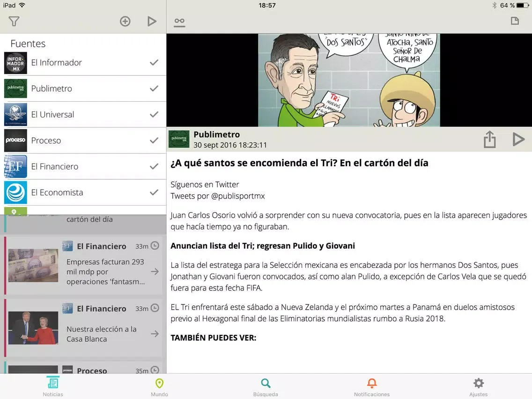Open Trump and Clinton debate thumbnail
This screenshot has height=399, width=532.
pos(33,328)
